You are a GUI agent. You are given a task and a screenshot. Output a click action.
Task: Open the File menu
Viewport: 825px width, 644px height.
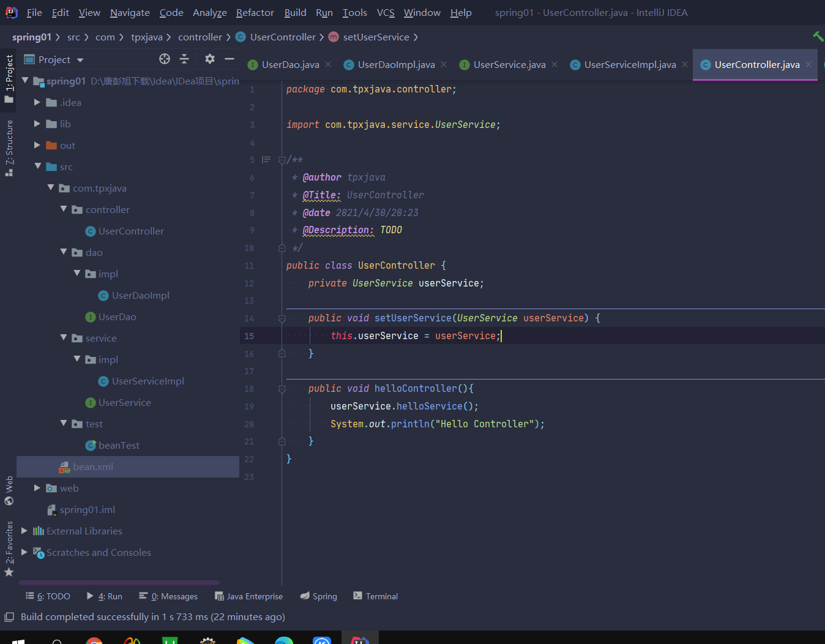coord(34,12)
